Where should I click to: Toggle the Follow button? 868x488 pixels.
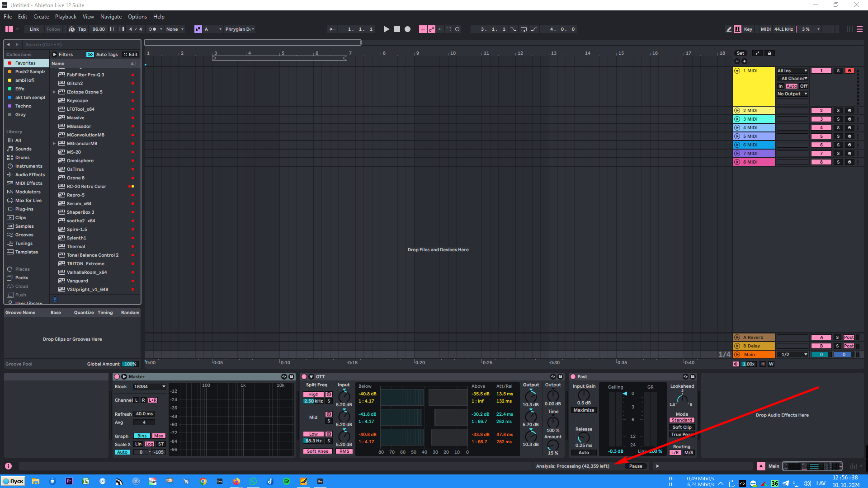click(x=53, y=29)
